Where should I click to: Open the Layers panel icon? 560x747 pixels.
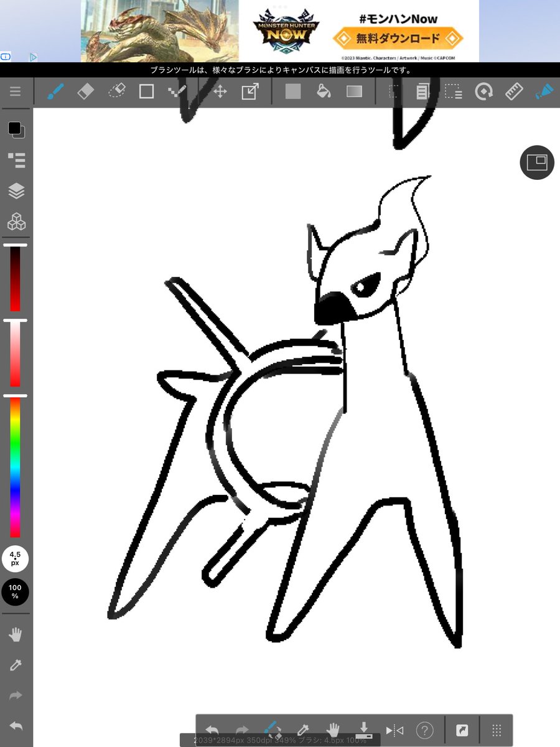click(x=16, y=191)
